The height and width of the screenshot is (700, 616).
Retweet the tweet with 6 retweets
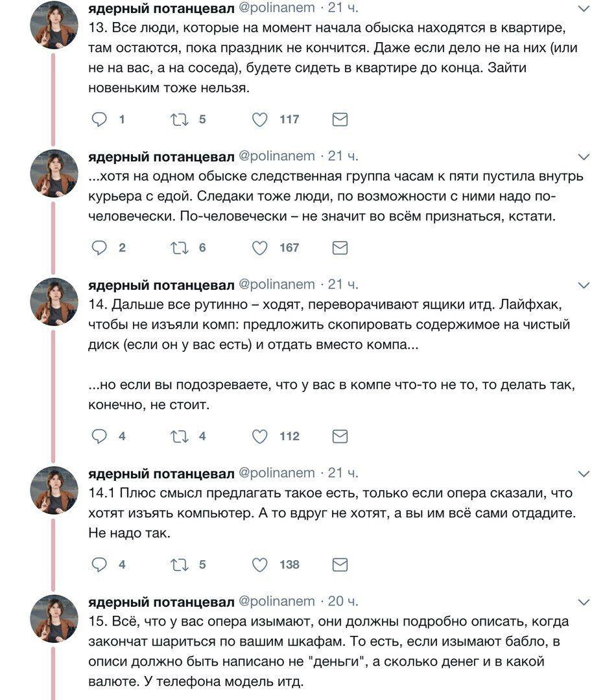[178, 248]
